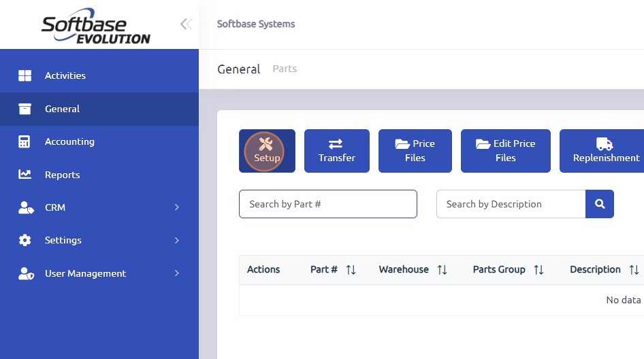Open Settings in the sidebar

99,240
